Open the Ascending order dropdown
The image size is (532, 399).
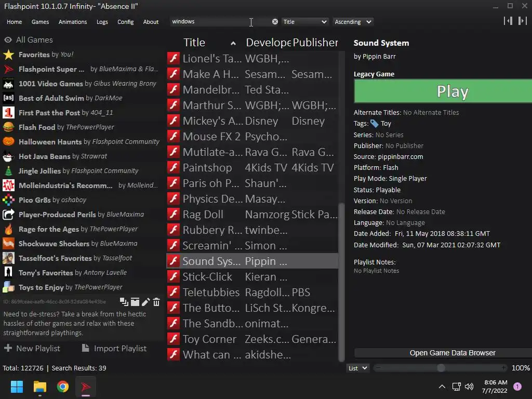point(353,22)
